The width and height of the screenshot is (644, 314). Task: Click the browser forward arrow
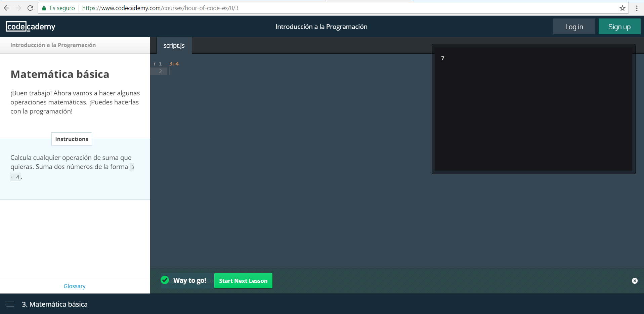tap(18, 8)
